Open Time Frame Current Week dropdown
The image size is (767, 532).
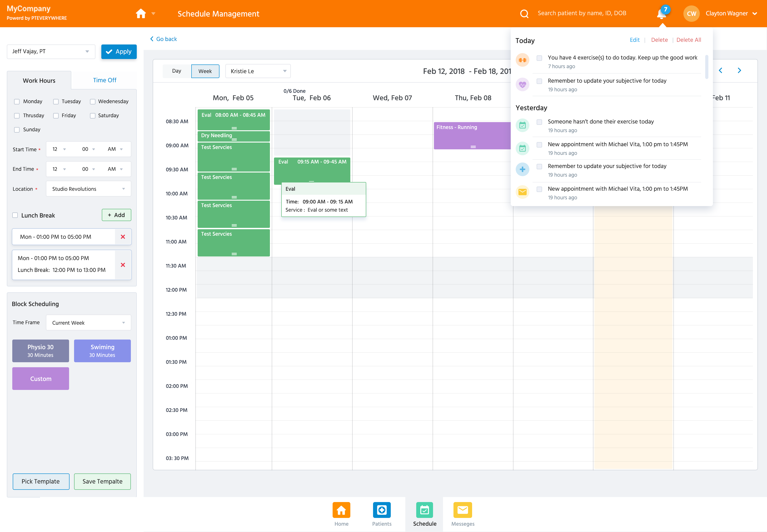[88, 323]
